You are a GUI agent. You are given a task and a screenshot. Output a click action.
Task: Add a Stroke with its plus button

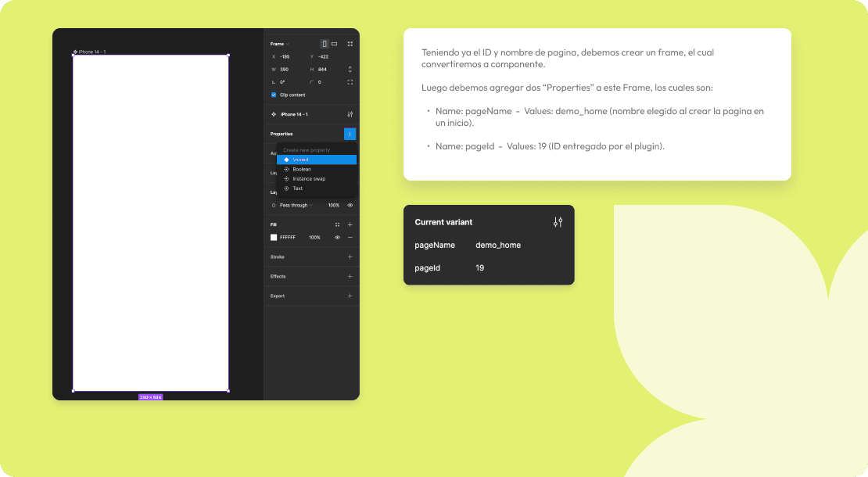(350, 256)
